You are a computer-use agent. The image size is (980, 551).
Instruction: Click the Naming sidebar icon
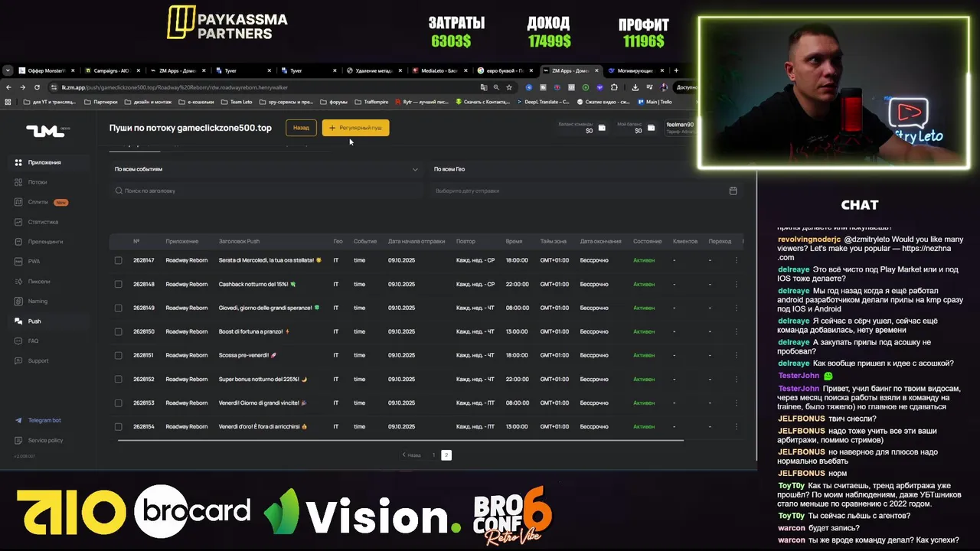click(19, 302)
